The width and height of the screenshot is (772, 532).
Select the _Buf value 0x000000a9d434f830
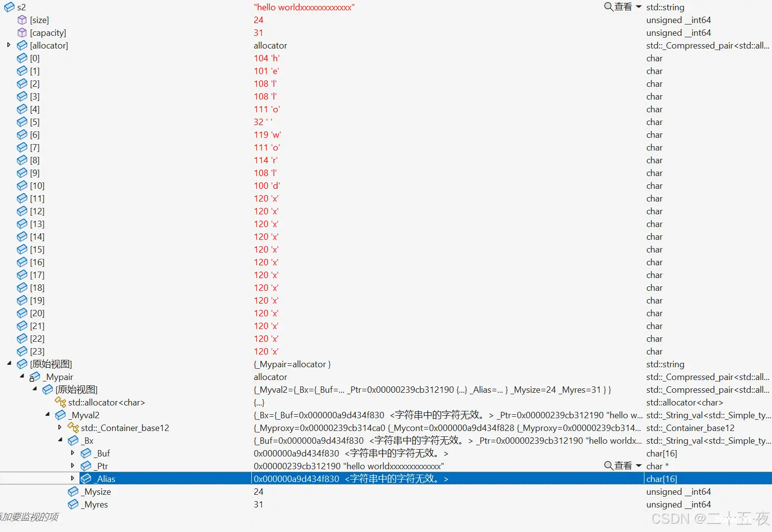click(x=296, y=454)
